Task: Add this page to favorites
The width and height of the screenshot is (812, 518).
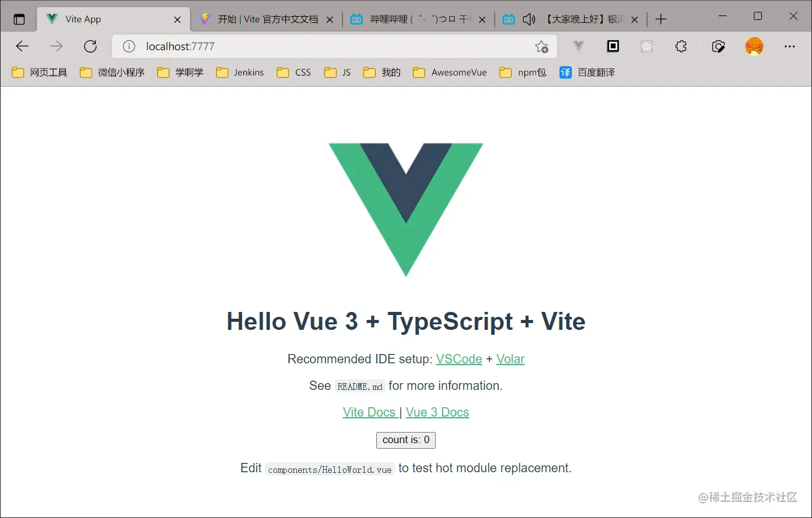Action: (542, 46)
